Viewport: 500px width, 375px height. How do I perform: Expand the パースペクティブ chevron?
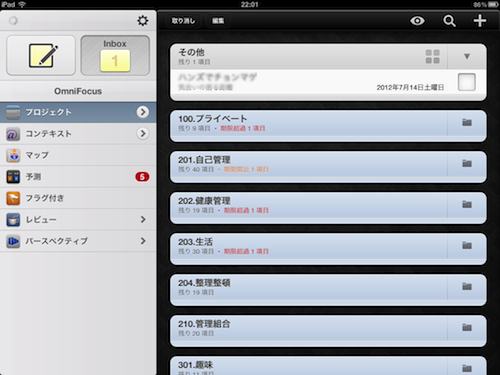pyautogui.click(x=143, y=241)
